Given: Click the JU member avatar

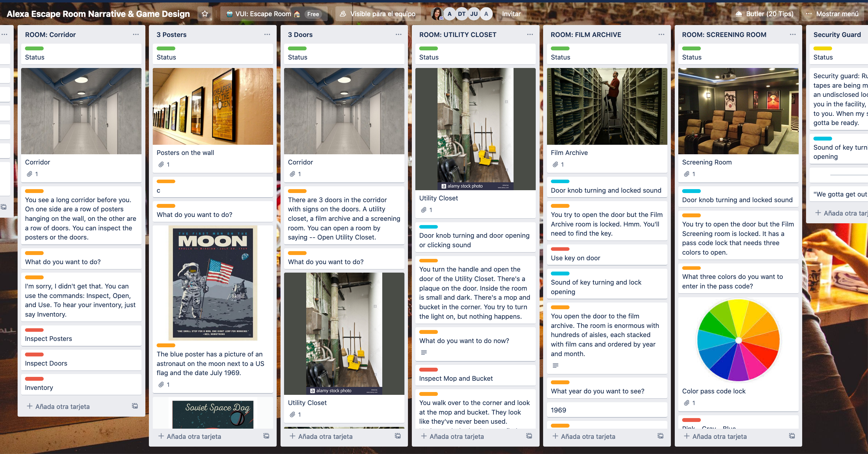Looking at the screenshot, I should pyautogui.click(x=474, y=14).
